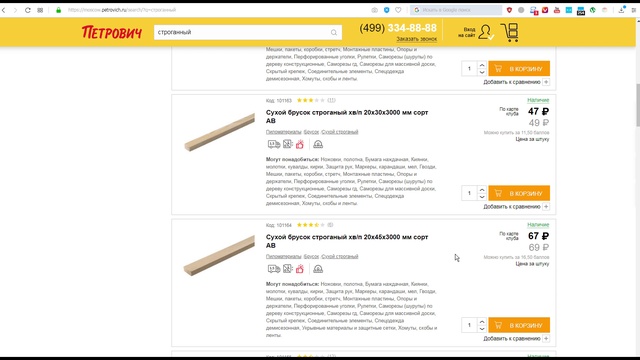Toggle compare plus box for the topmost product
640x360 pixels.
pos(546,82)
